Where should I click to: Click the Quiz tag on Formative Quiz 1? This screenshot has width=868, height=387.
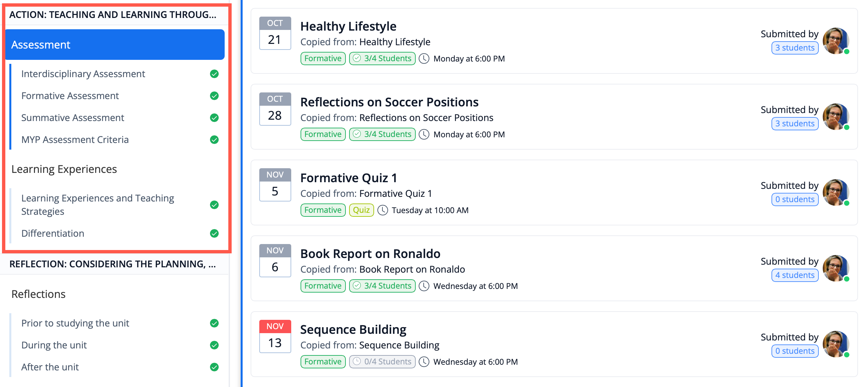[x=361, y=210]
